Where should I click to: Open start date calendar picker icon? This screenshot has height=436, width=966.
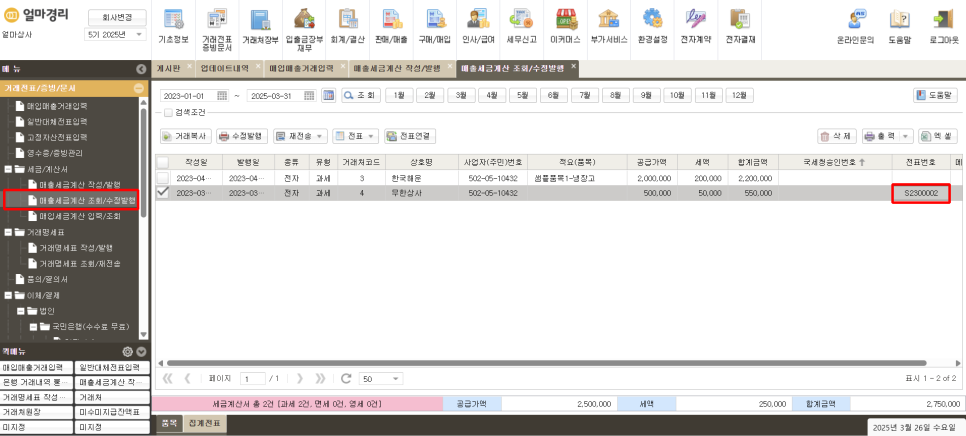[223, 95]
